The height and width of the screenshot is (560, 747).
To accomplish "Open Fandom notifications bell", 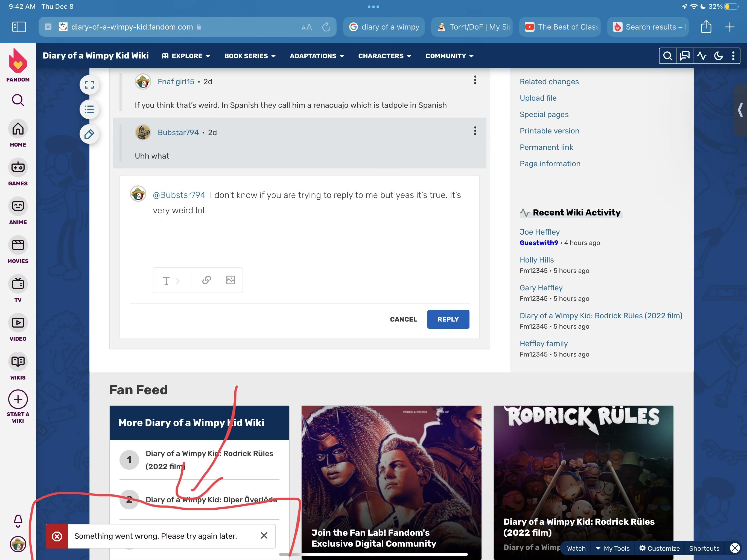I will (17, 521).
